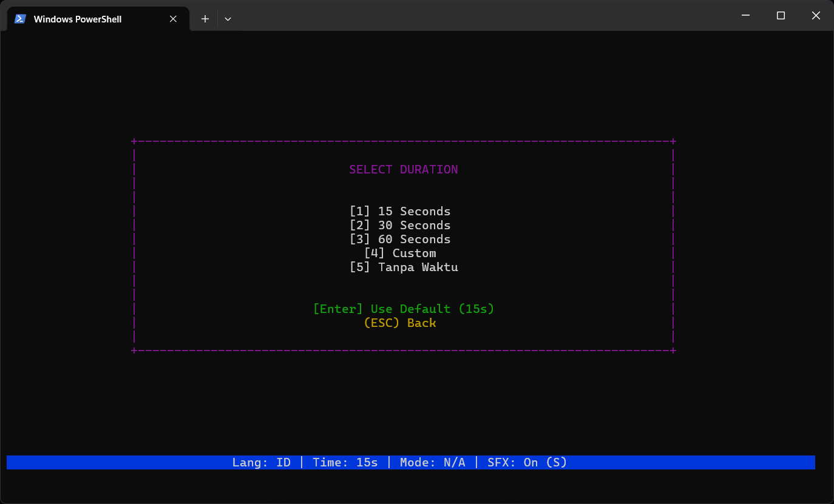
Task: Click [Enter] Use Default (15s) line
Action: [404, 309]
